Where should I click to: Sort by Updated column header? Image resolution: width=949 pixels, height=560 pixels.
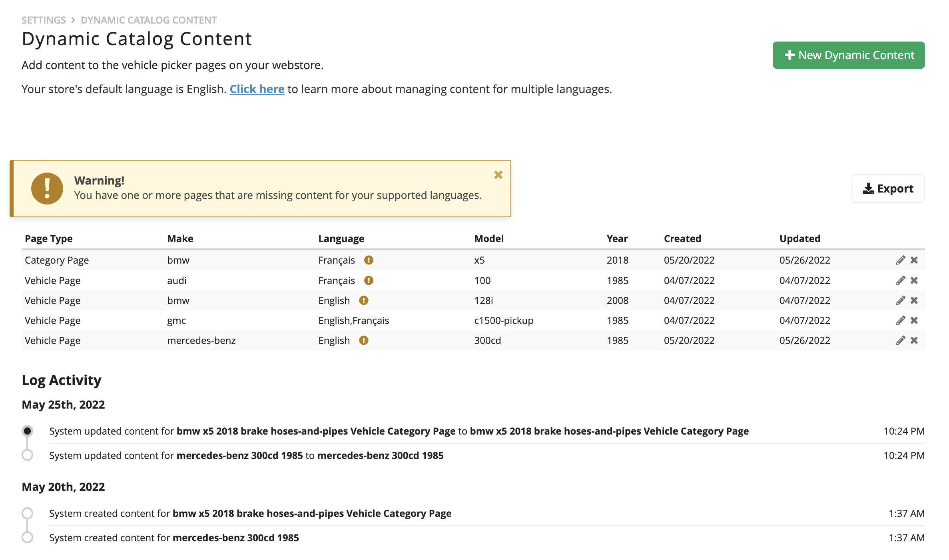point(799,238)
